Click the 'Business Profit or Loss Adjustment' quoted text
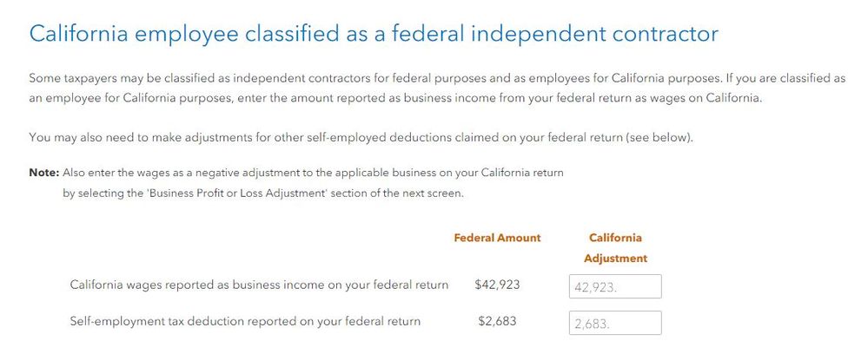The image size is (868, 354). coord(235,194)
